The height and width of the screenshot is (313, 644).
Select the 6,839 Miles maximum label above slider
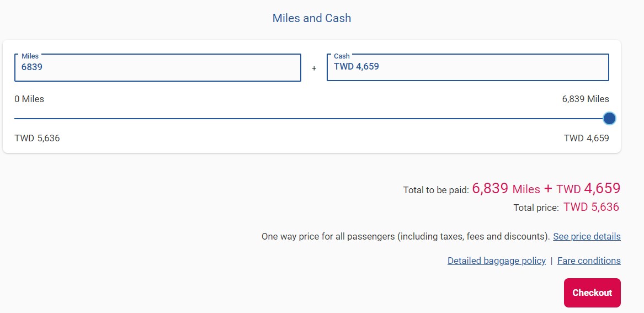click(x=586, y=99)
